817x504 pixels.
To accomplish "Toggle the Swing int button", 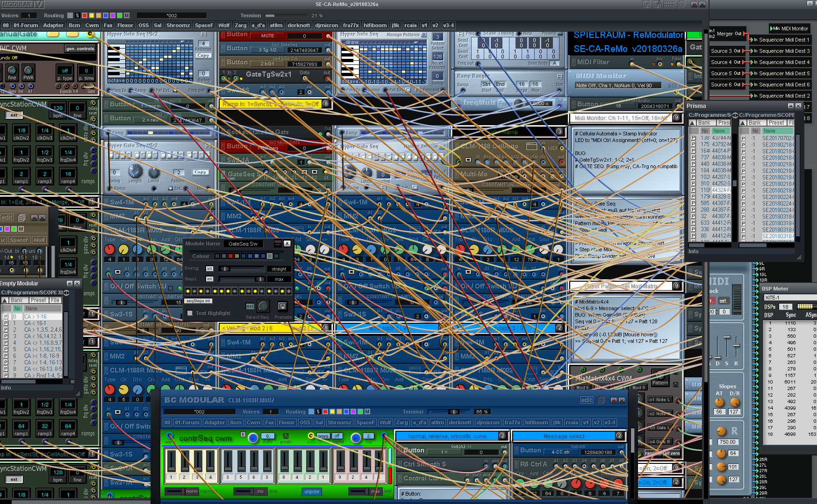I will [209, 269].
